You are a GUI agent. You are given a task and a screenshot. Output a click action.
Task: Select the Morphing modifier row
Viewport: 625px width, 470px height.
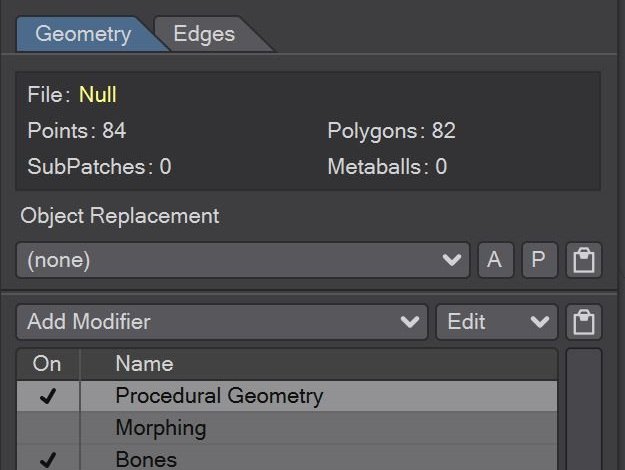pos(287,428)
